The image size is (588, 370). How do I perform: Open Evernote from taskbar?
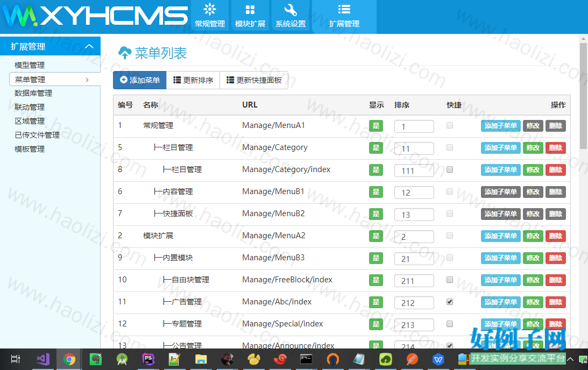(x=96, y=359)
